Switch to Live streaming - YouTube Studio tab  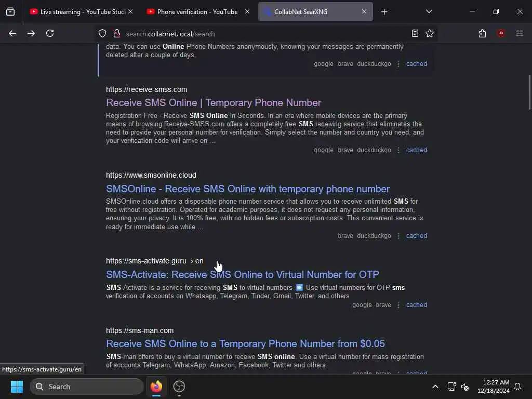[x=77, y=11]
